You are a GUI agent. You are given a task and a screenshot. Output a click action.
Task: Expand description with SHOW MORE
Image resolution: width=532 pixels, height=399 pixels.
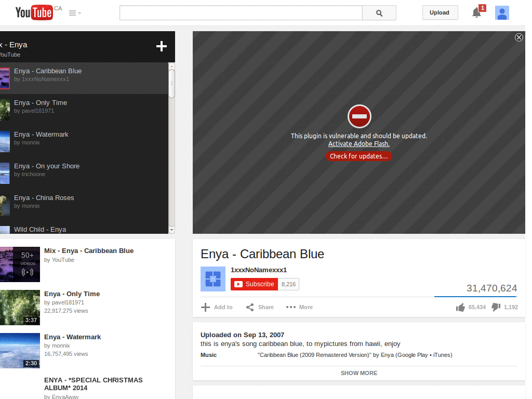(x=358, y=373)
